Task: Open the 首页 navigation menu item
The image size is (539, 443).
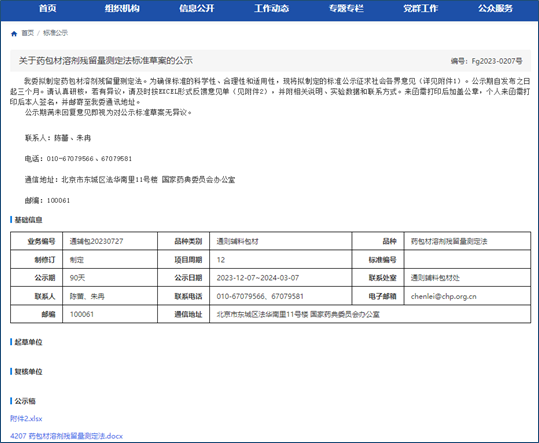Action: [48, 8]
